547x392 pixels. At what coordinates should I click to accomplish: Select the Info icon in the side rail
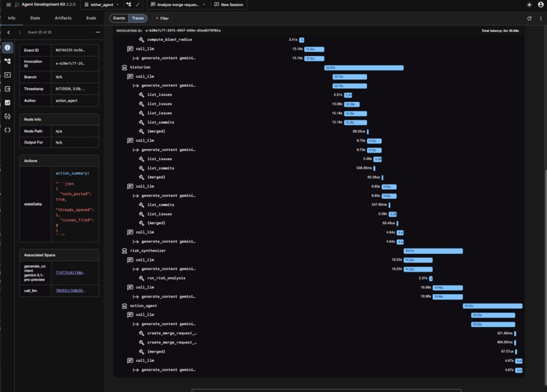point(8,47)
